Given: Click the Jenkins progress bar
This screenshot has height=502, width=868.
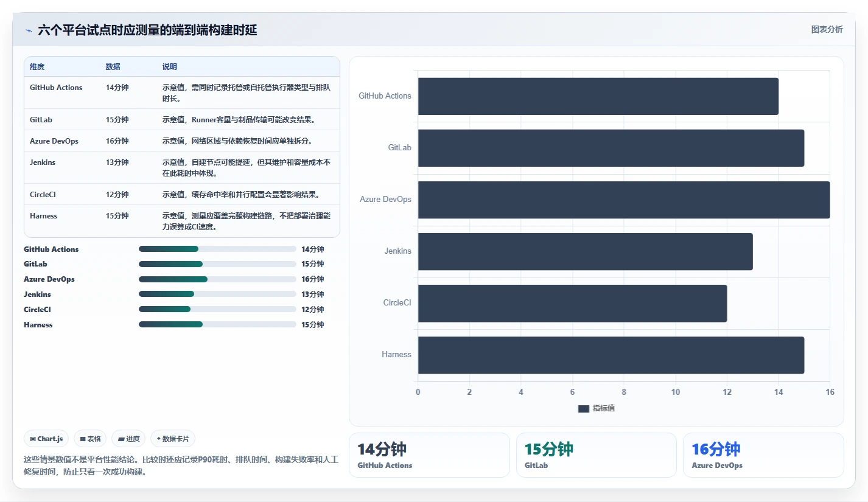Looking at the screenshot, I should [x=217, y=295].
